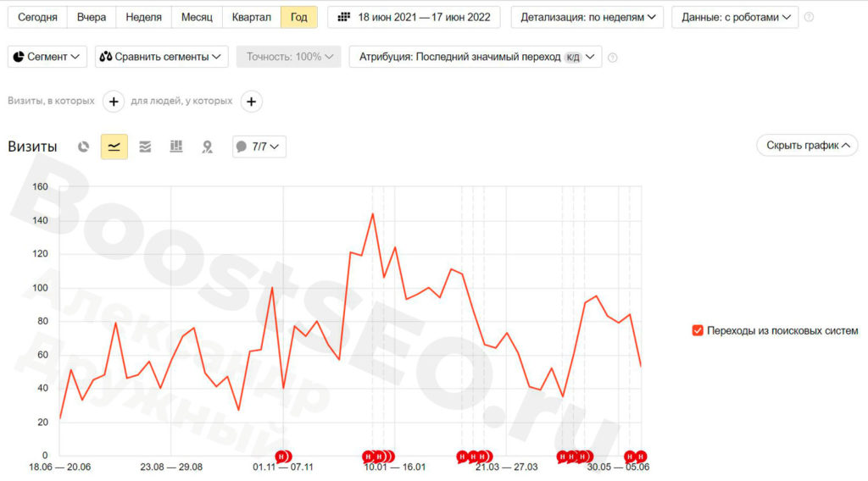Viewport: 868px width, 481px height.
Task: Select the pie chart view icon
Action: point(83,147)
